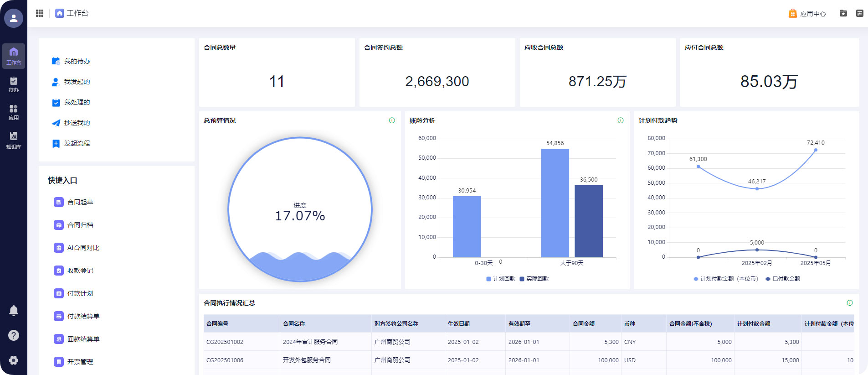Click the user avatar icon

click(x=14, y=18)
